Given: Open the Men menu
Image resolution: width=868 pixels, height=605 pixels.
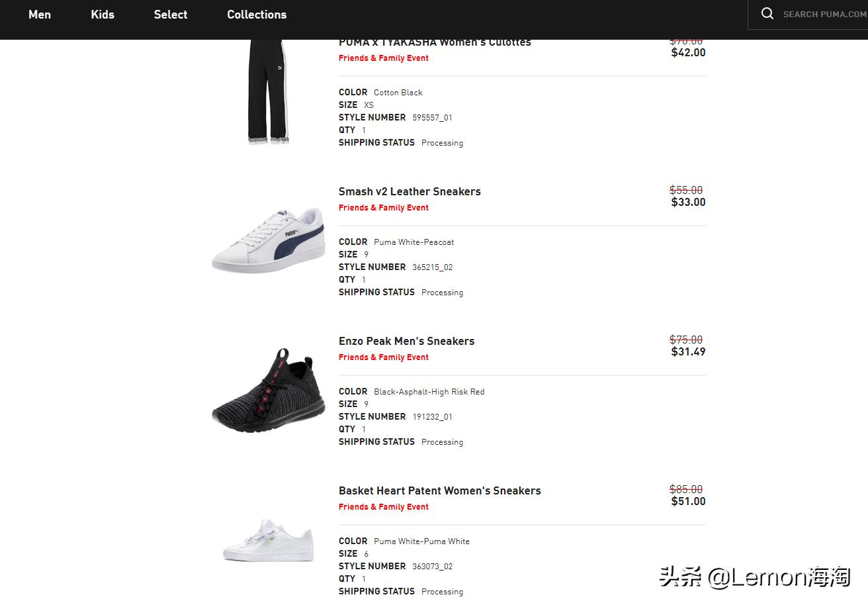Looking at the screenshot, I should pyautogui.click(x=40, y=15).
